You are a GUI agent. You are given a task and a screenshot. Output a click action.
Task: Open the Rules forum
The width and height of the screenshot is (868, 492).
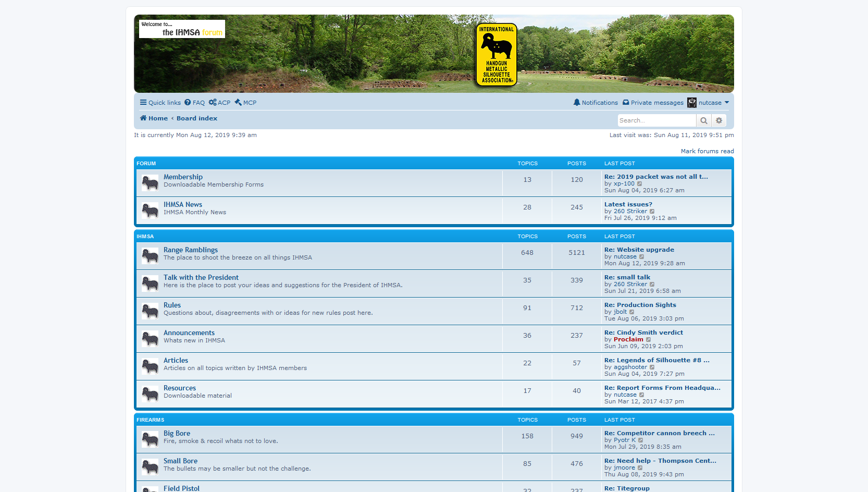tap(172, 305)
